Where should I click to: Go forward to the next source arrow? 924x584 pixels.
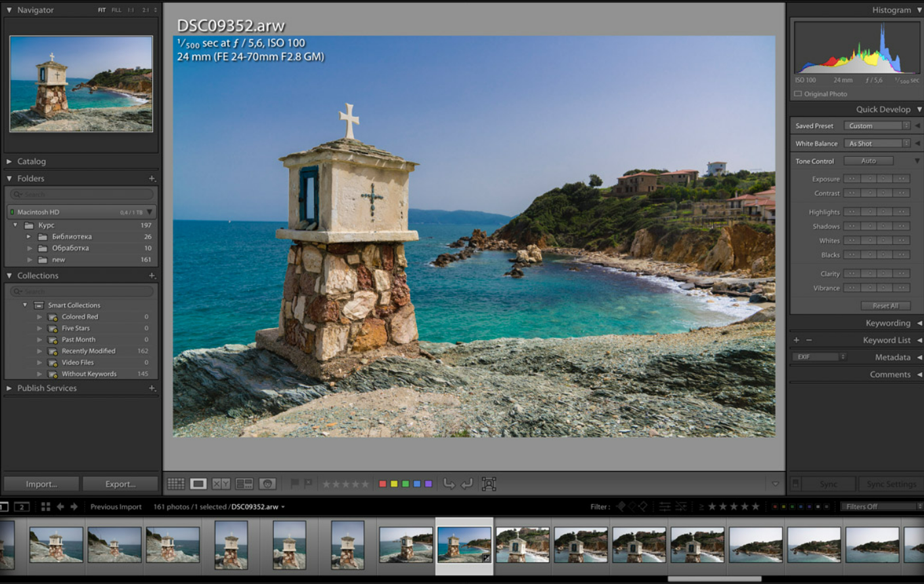[x=74, y=507]
